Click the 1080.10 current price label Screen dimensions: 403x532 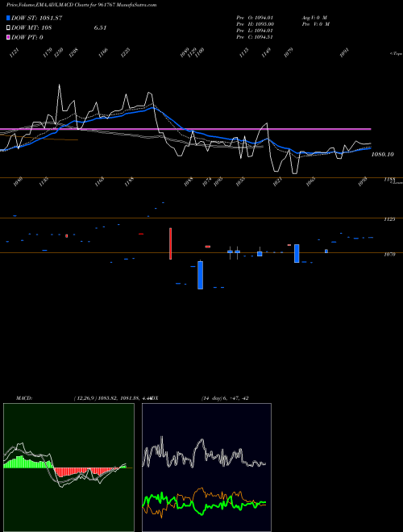[383, 155]
